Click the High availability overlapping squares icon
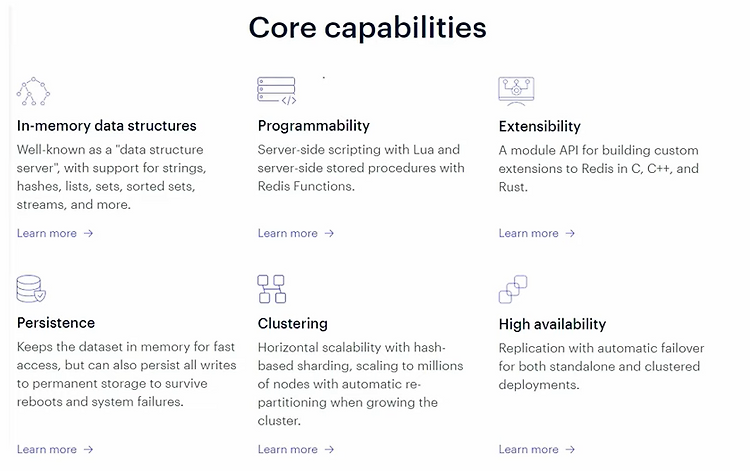Image resolution: width=750 pixels, height=471 pixels. (513, 289)
